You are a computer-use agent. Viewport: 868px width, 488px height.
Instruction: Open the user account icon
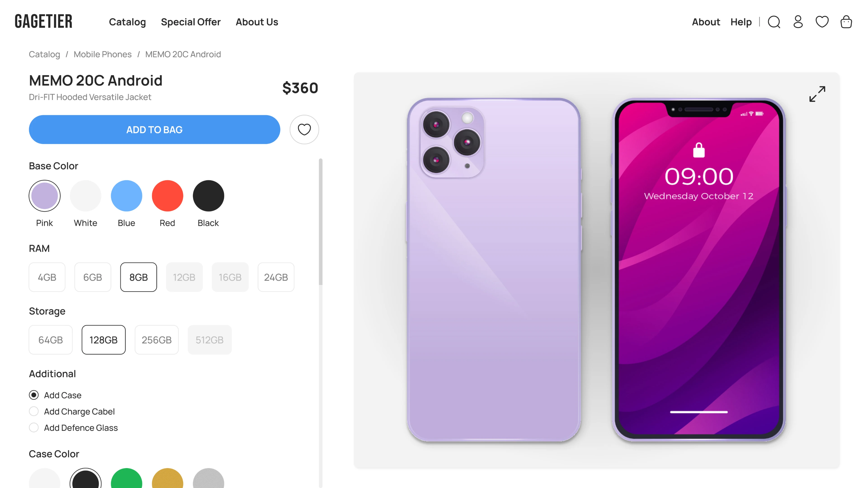click(798, 22)
